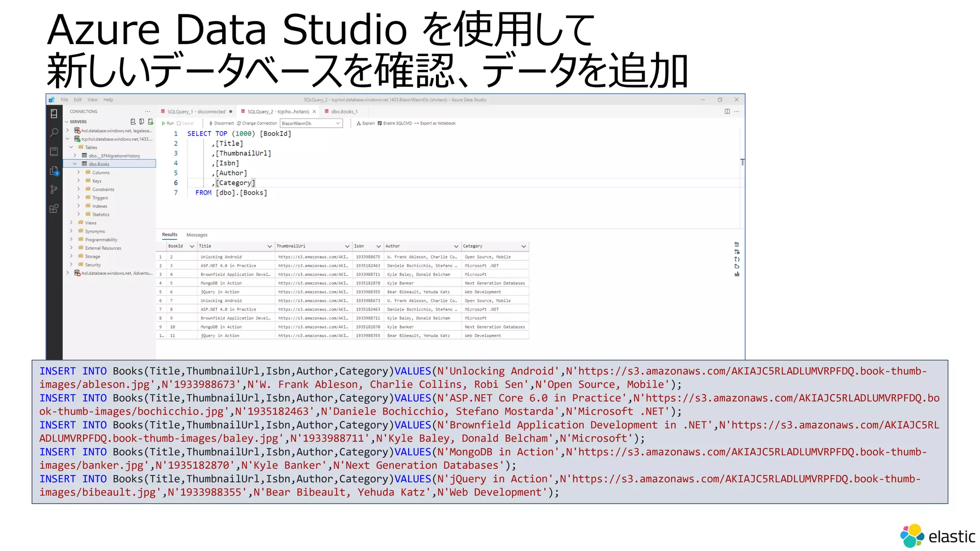Click the Show Active Connections icon
The width and height of the screenshot is (980, 551).
pyautogui.click(x=151, y=121)
